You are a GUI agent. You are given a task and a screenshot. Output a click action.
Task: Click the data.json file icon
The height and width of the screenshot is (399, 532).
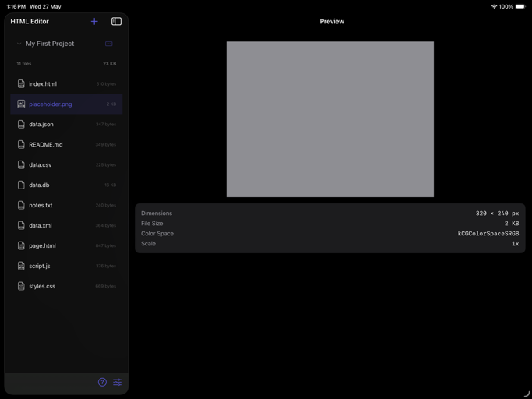tap(21, 124)
